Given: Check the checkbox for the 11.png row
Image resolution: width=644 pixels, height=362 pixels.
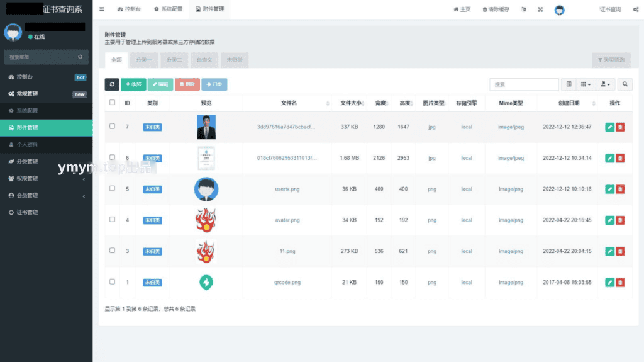Looking at the screenshot, I should coord(112,251).
